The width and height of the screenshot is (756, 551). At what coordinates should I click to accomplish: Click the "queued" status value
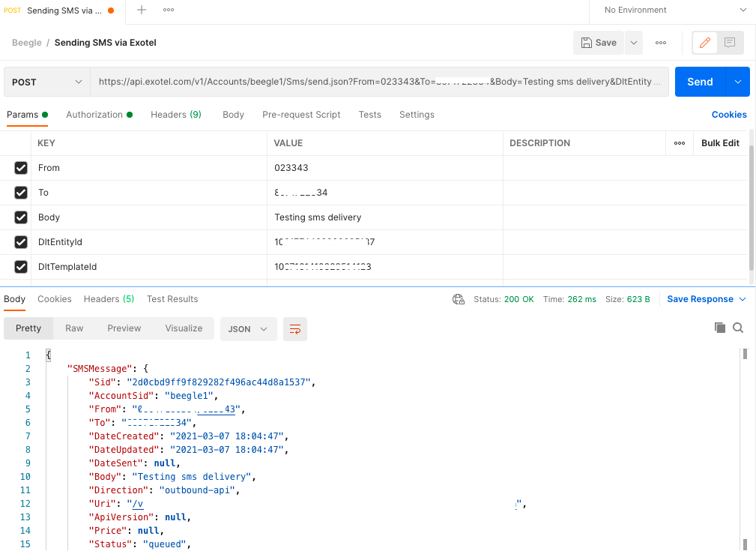click(x=164, y=544)
